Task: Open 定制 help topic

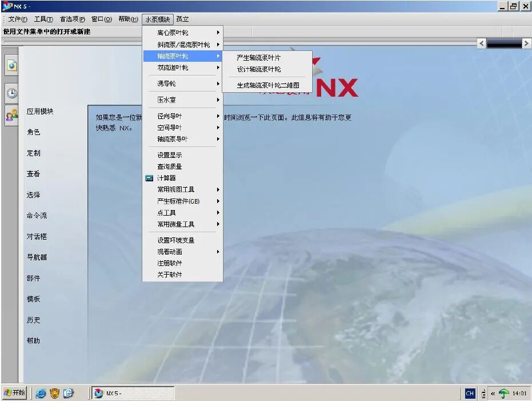Action: coord(34,153)
